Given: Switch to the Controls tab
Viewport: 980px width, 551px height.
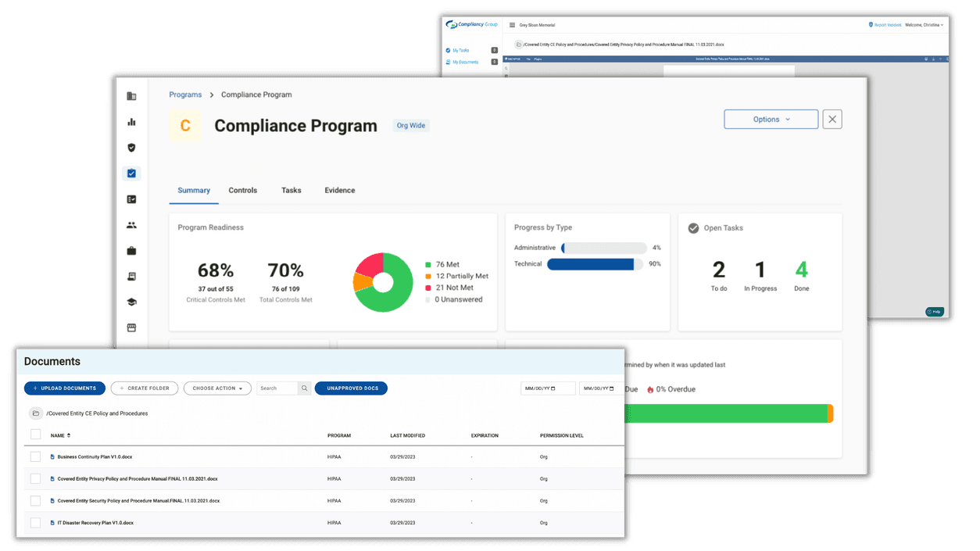Looking at the screenshot, I should (242, 190).
